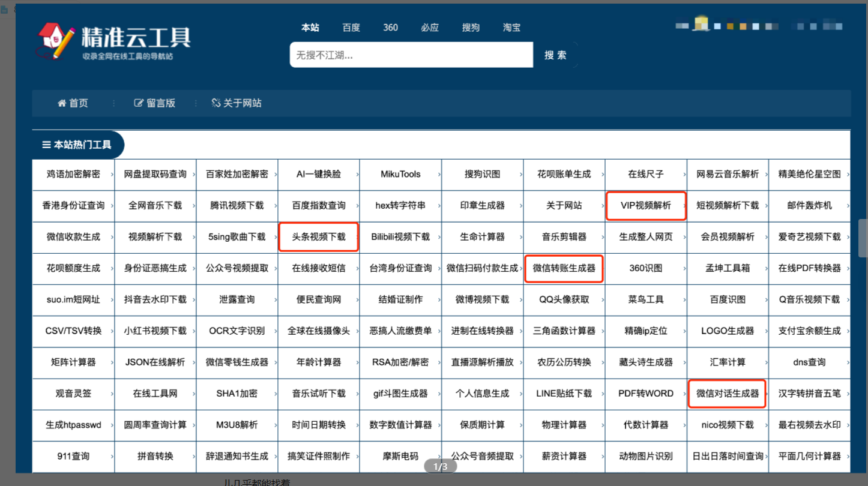Open the 腾讯视频下载 tool
Image resolution: width=868 pixels, height=486 pixels.
click(237, 205)
